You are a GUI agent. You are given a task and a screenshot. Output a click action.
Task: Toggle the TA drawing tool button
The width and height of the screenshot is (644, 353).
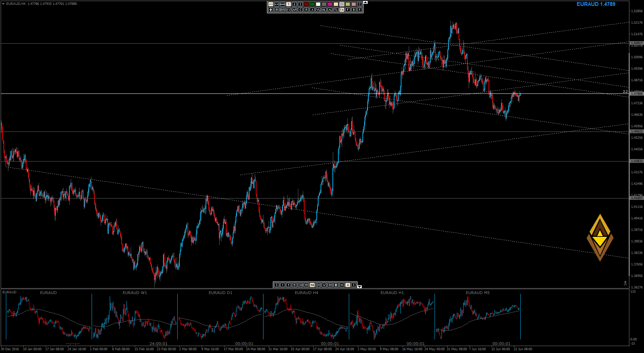click(x=342, y=10)
